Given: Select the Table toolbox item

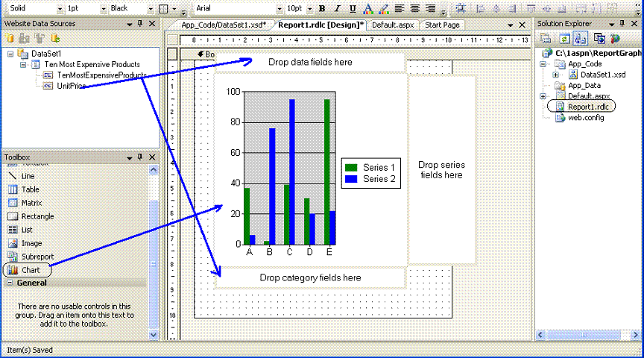Looking at the screenshot, I should point(31,189).
